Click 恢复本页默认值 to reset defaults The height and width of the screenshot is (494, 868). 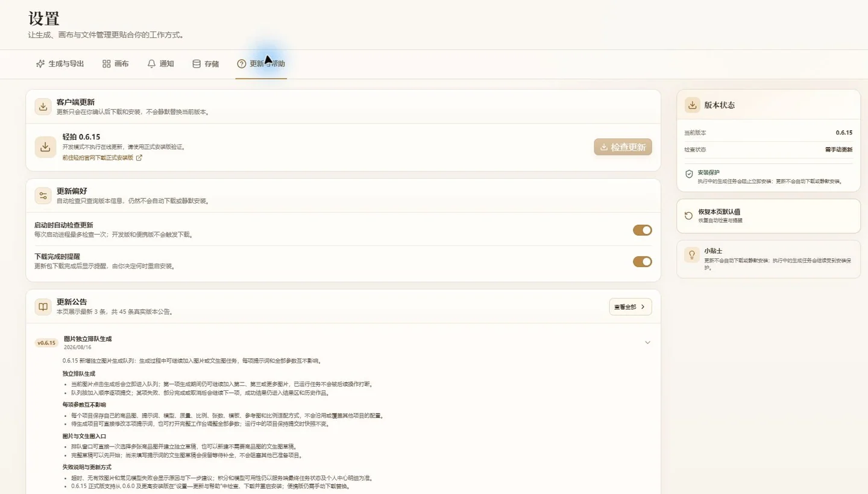coord(769,216)
